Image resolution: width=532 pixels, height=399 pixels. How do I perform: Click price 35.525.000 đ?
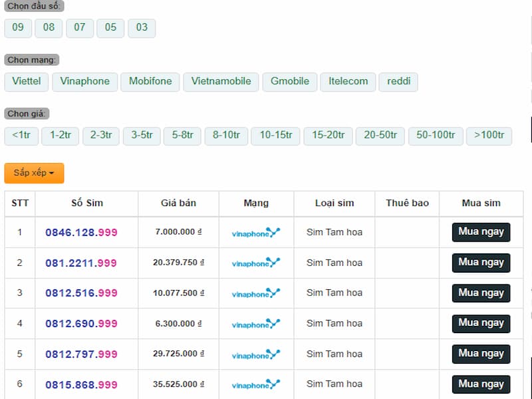pyautogui.click(x=178, y=384)
